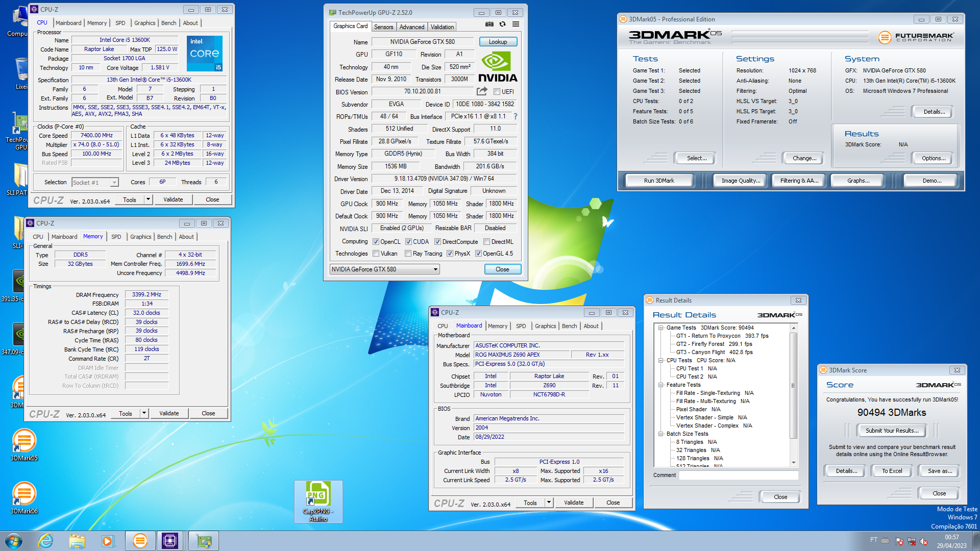Open Tools dropdown arrow in Memory tab window
The height and width of the screenshot is (551, 980).
click(x=144, y=413)
